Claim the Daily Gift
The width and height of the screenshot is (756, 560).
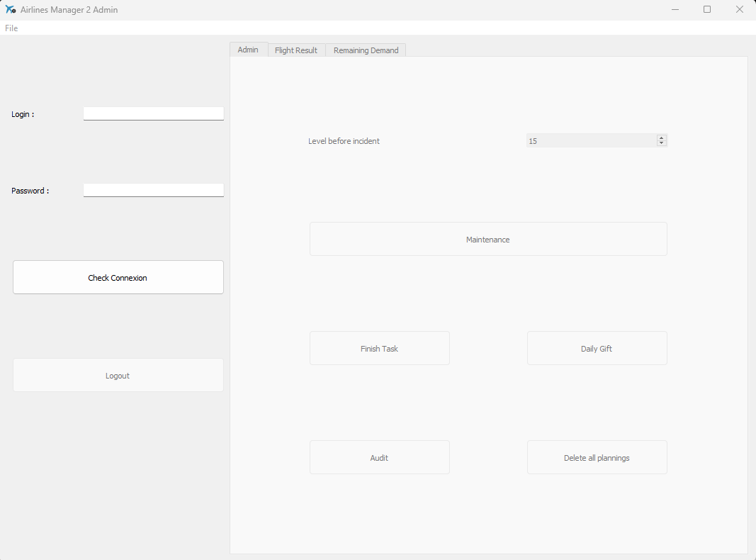[x=597, y=349]
